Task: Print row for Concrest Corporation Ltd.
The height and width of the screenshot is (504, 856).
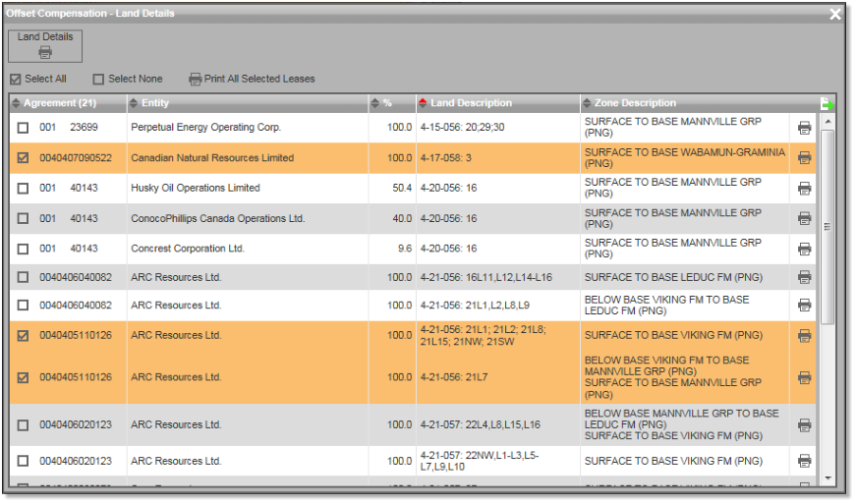Action: (804, 250)
